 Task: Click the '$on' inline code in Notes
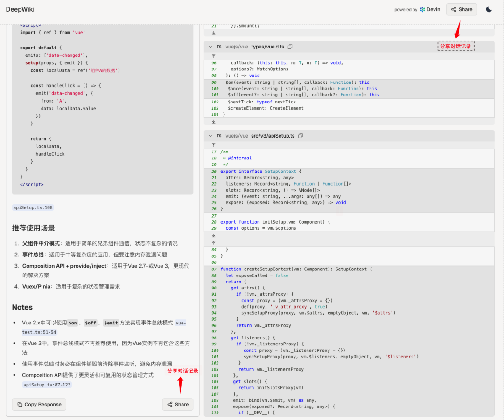[73, 323]
